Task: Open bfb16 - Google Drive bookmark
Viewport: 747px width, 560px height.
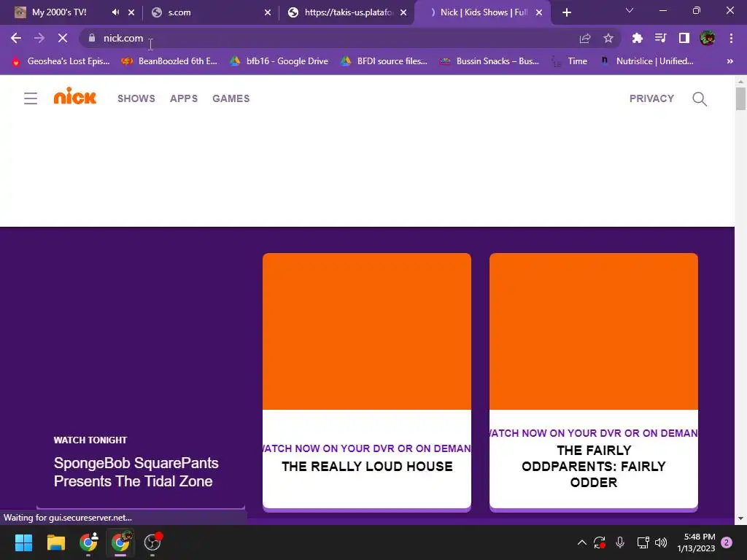Action: tap(279, 61)
